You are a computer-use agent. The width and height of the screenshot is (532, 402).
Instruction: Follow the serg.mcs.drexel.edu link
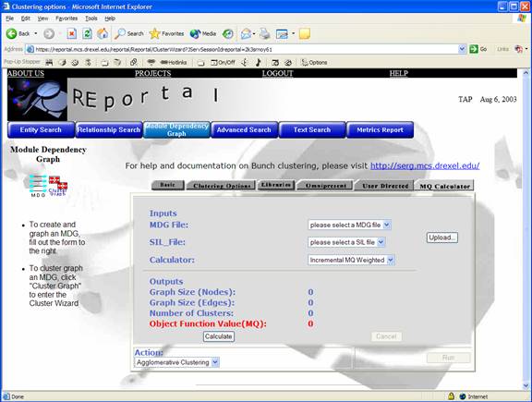click(x=425, y=165)
